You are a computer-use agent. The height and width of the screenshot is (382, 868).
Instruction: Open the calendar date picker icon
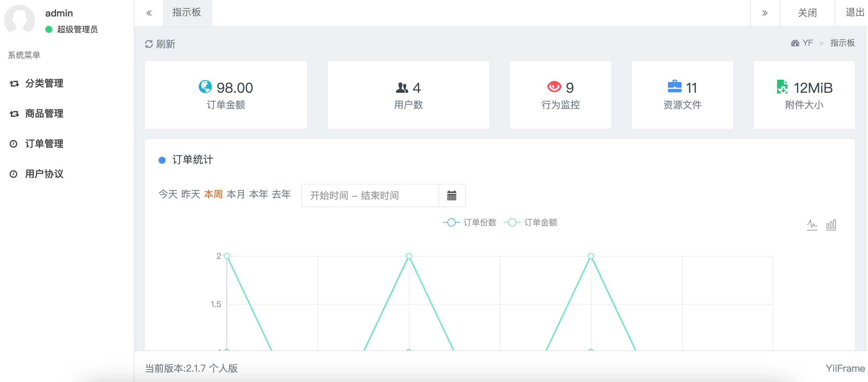[x=452, y=195]
